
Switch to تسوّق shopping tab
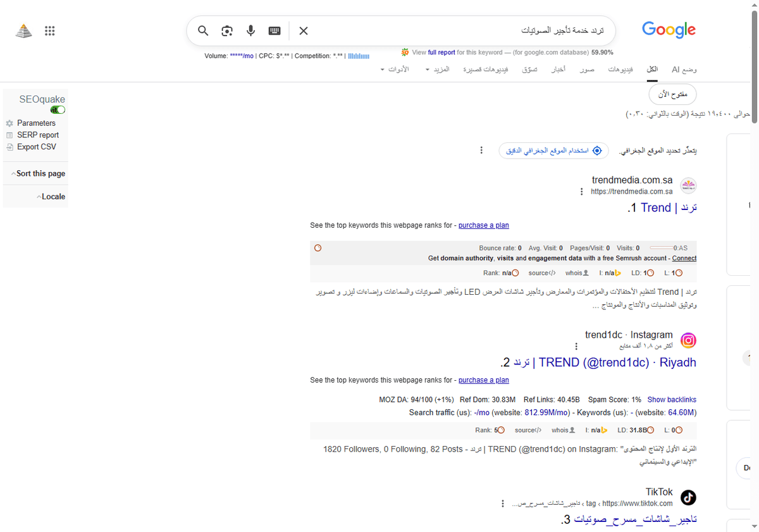(529, 69)
